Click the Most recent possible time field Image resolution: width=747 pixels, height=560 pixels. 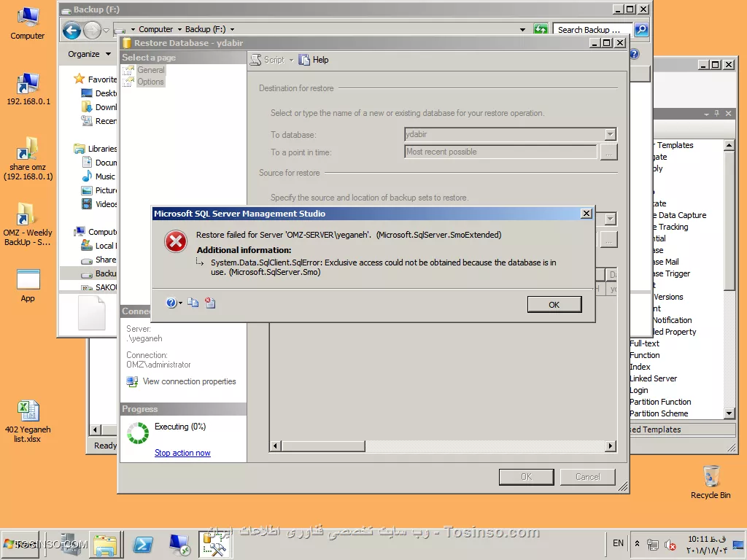point(500,152)
